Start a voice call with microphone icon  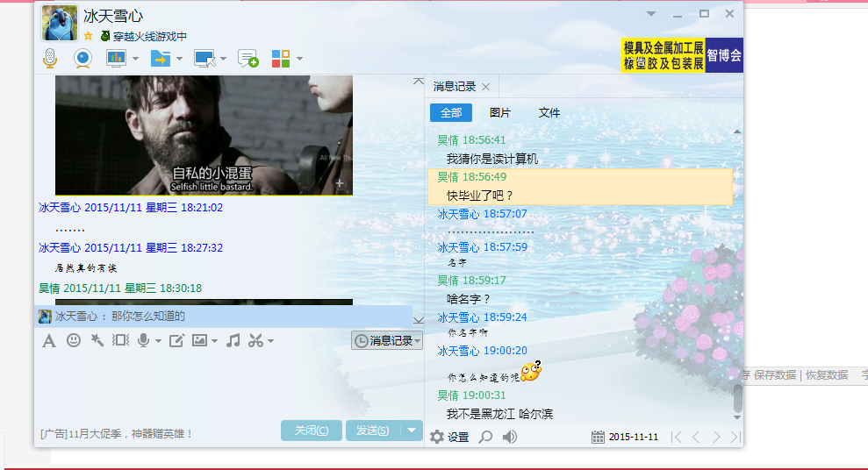50,58
